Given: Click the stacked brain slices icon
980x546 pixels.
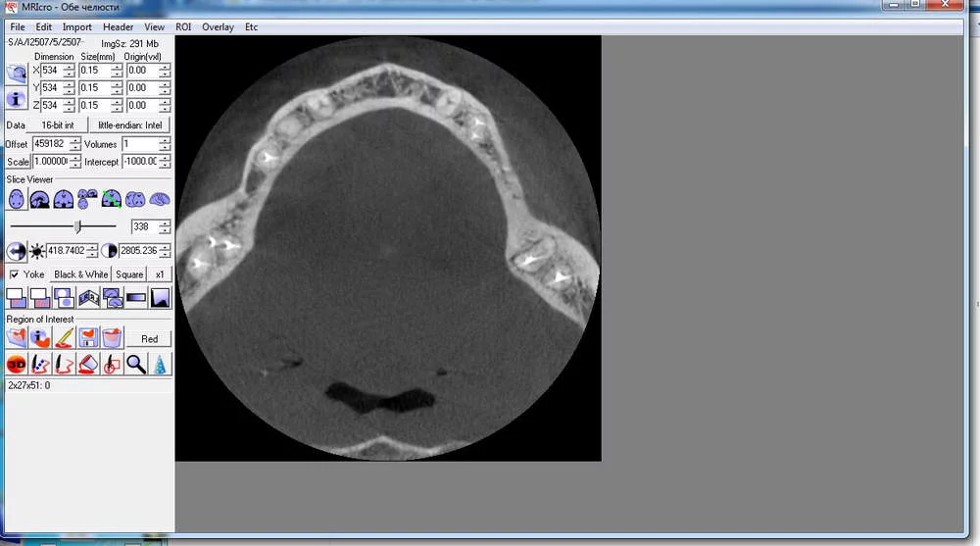Looking at the screenshot, I should 112,298.
